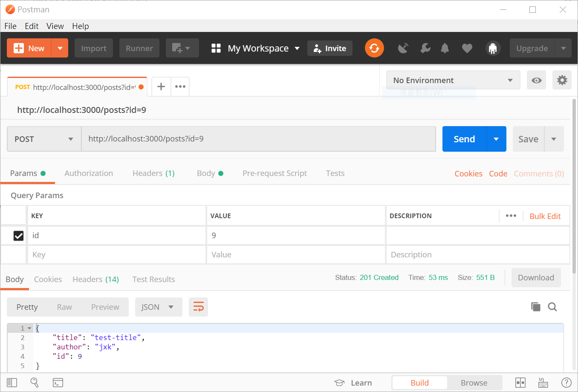578x392 pixels.
Task: Open the new window plus icon button
Action: coord(182,48)
